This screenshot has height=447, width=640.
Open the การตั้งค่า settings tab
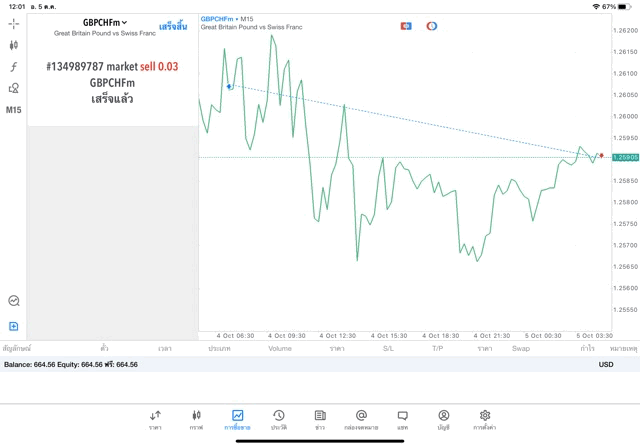(485, 420)
